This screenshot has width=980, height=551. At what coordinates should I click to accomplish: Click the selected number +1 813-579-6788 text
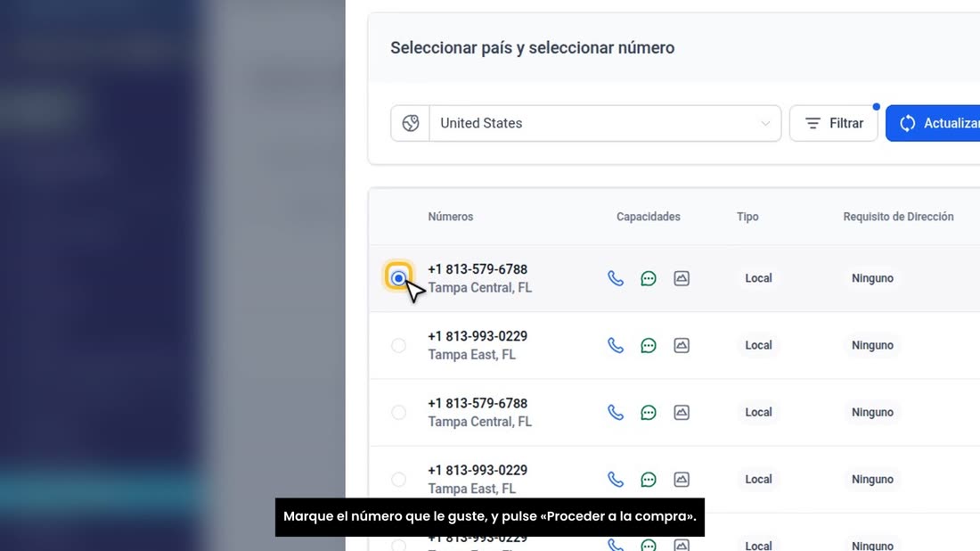tap(478, 269)
